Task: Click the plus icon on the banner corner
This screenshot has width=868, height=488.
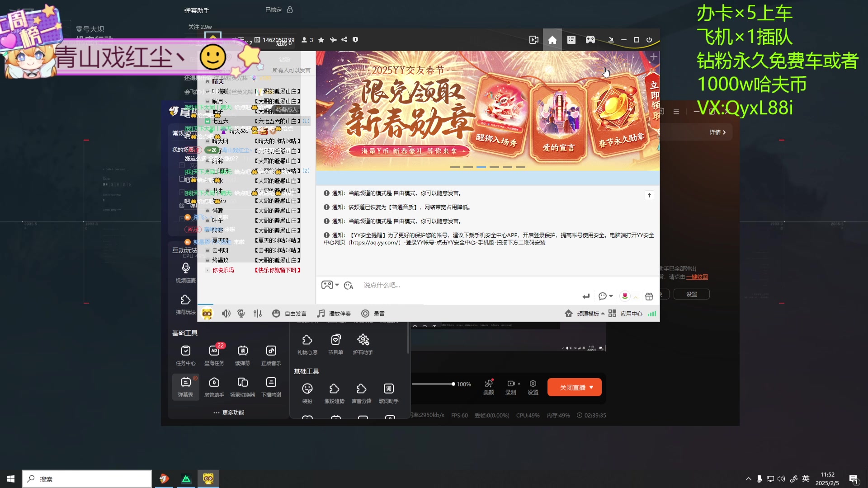Action: [x=653, y=57]
